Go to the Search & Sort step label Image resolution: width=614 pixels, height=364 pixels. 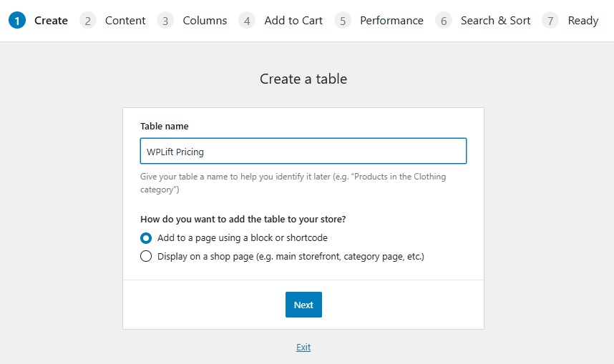pyautogui.click(x=495, y=21)
